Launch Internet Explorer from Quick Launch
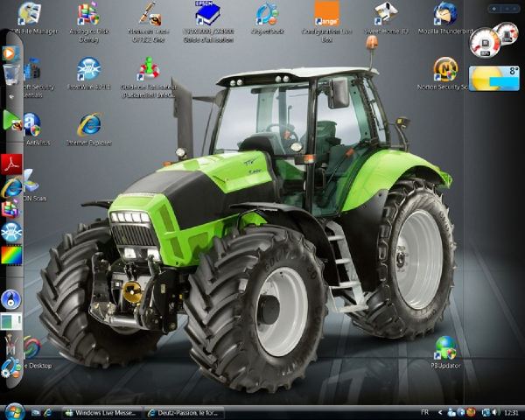Viewport: 525px width, 420px height. coord(48,413)
